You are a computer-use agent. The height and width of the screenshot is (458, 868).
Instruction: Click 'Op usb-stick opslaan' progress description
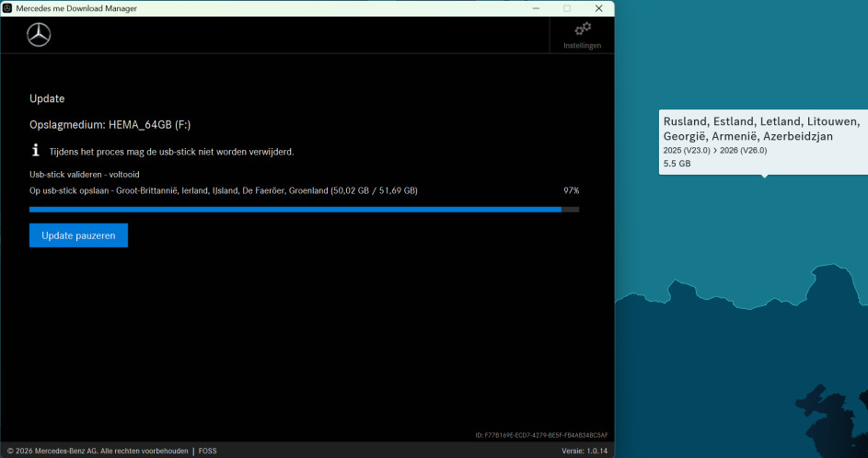point(223,190)
